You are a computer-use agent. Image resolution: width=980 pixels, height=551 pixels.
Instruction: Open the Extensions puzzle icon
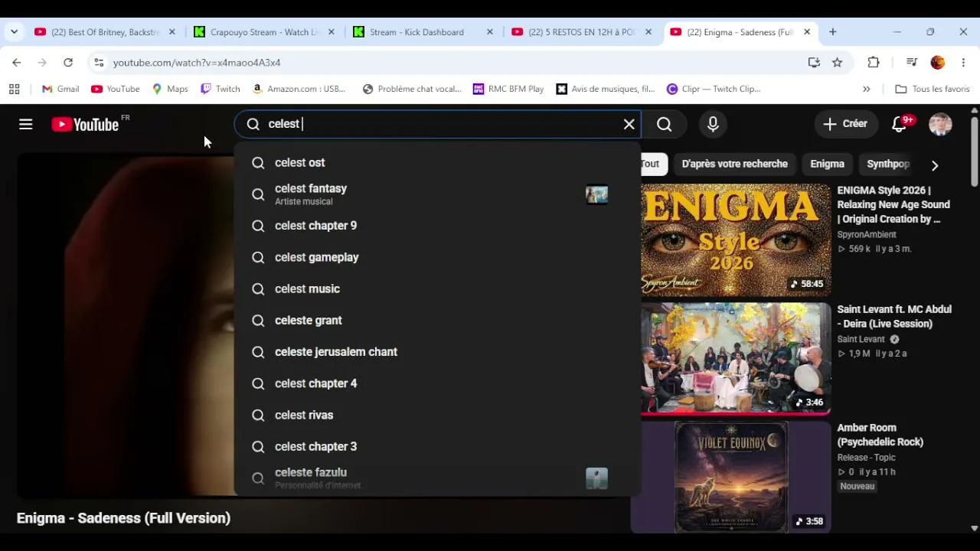[874, 63]
